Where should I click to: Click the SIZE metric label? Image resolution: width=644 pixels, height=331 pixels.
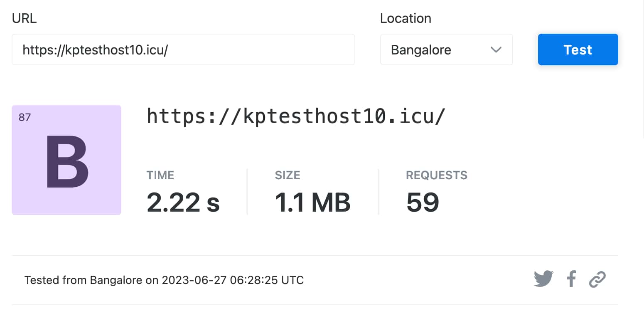288,175
